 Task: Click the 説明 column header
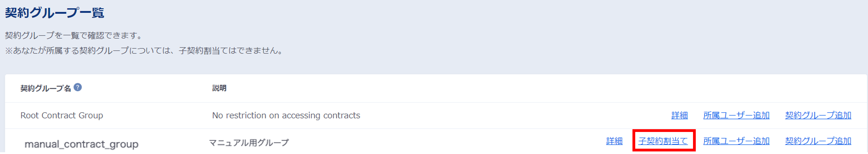tap(219, 88)
